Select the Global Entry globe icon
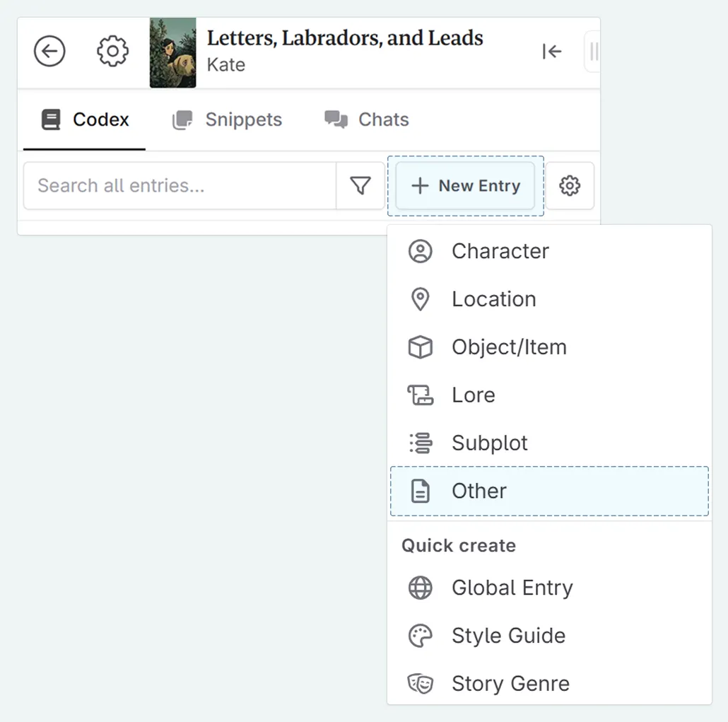 pyautogui.click(x=421, y=588)
